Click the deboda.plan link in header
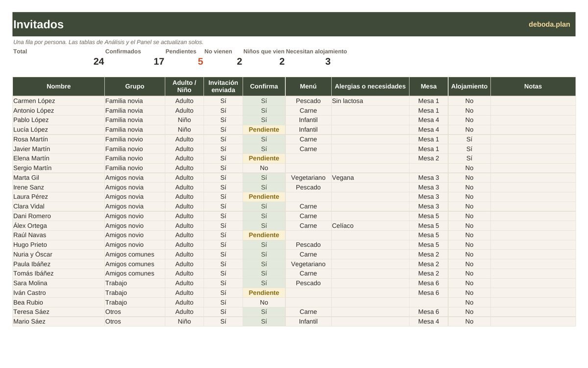Viewport: 588px width, 368px height. coord(549,25)
